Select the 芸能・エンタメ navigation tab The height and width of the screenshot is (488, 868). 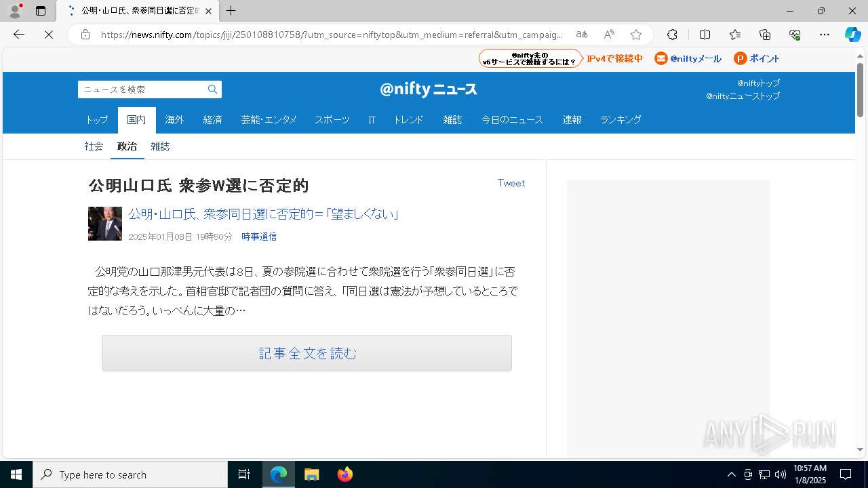coord(269,120)
